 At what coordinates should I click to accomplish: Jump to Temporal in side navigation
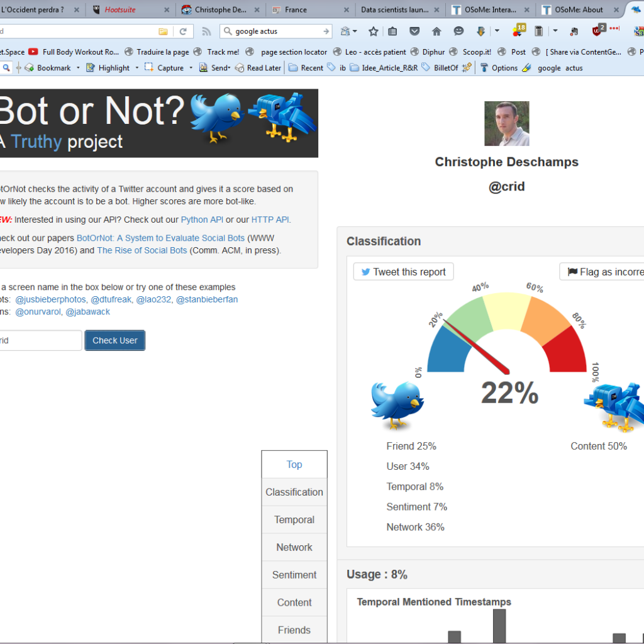(x=294, y=519)
